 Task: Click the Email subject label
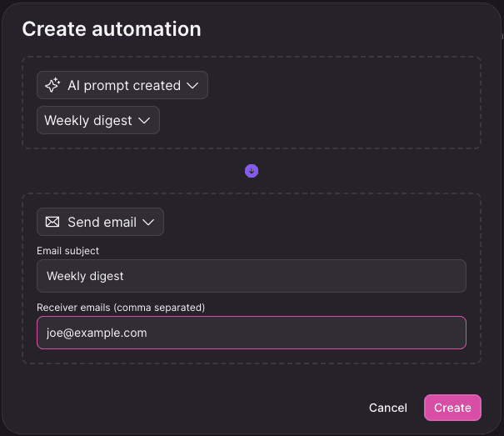tap(67, 251)
